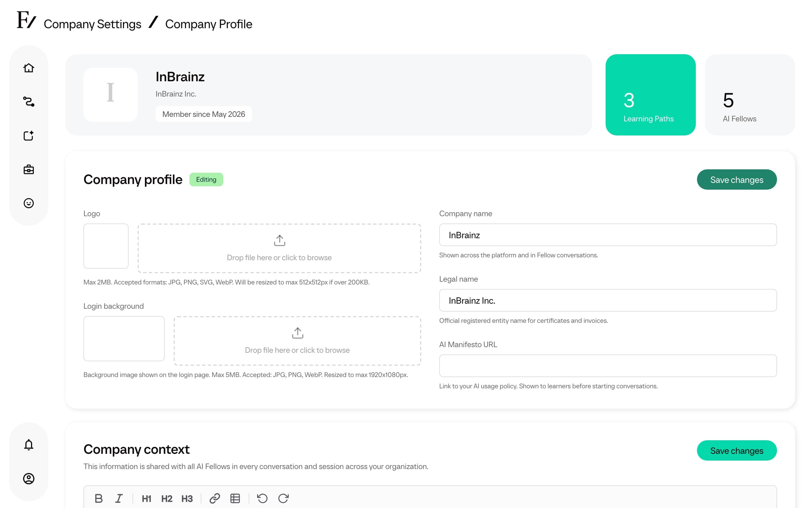Viewport: 812px width, 508px height.
Task: Insert a table using the table icon
Action: 235,498
